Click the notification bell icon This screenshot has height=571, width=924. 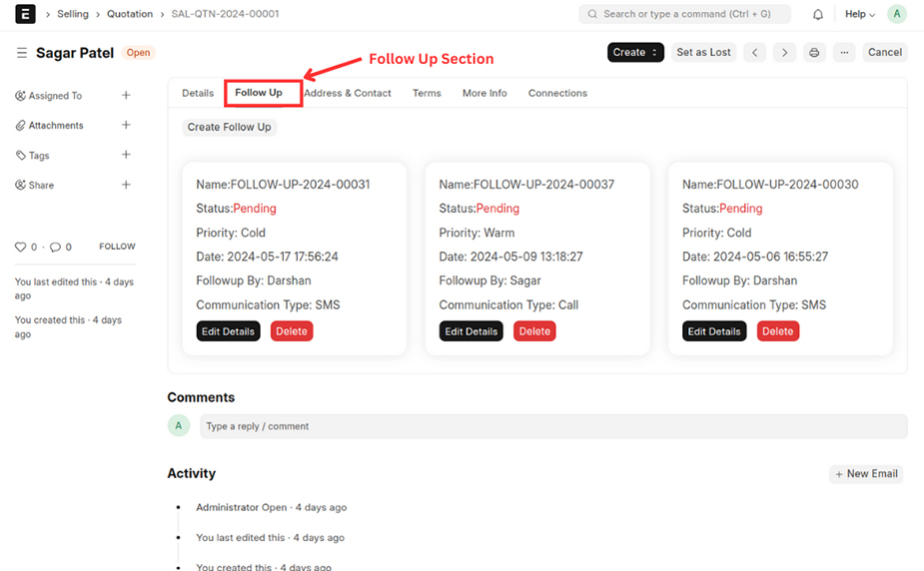coord(818,15)
